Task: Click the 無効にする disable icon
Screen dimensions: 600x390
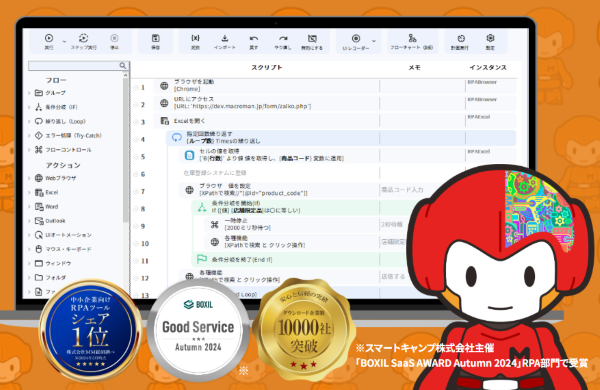Action: 312,38
